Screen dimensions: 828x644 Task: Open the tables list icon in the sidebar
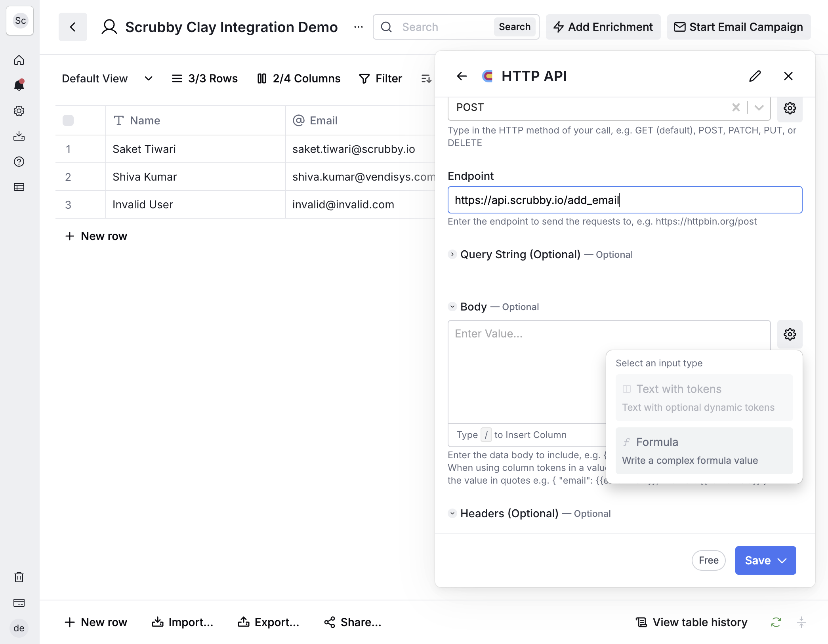coord(19,187)
